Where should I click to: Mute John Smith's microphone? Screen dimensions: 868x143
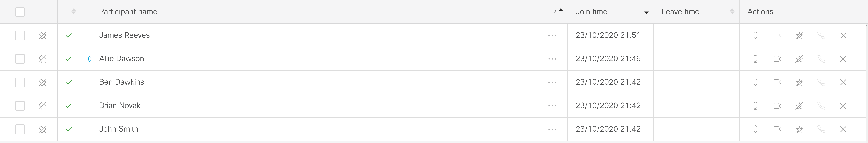(755, 129)
